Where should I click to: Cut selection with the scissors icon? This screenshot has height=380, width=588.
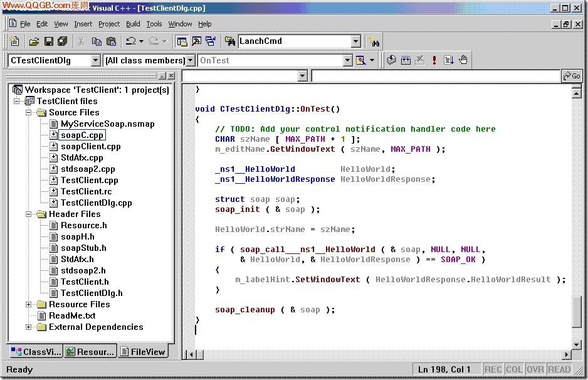coord(81,41)
